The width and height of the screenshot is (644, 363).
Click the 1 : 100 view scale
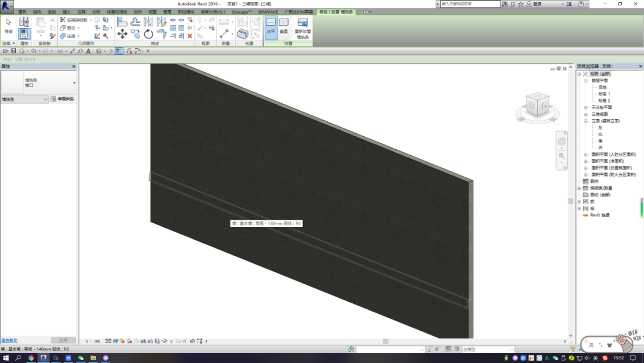tap(93, 342)
